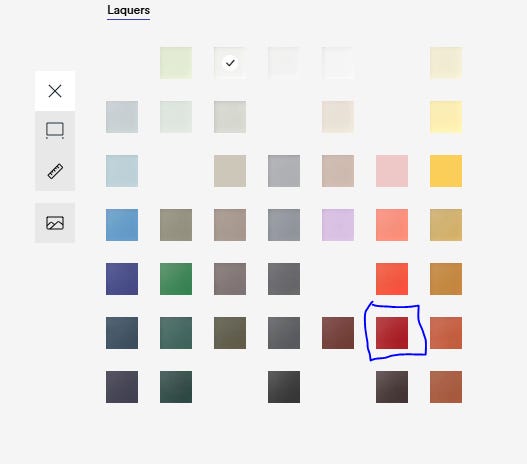This screenshot has height=464, width=527.
Task: Choose the lavender purple swatch
Action: (x=338, y=225)
